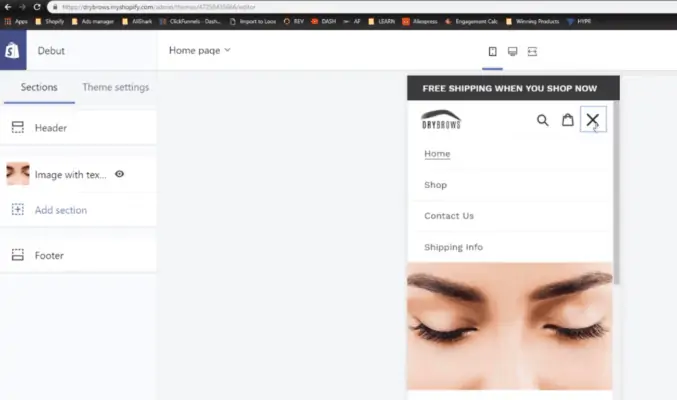This screenshot has height=400, width=677.
Task: Click the Add section plus icon
Action: click(18, 210)
